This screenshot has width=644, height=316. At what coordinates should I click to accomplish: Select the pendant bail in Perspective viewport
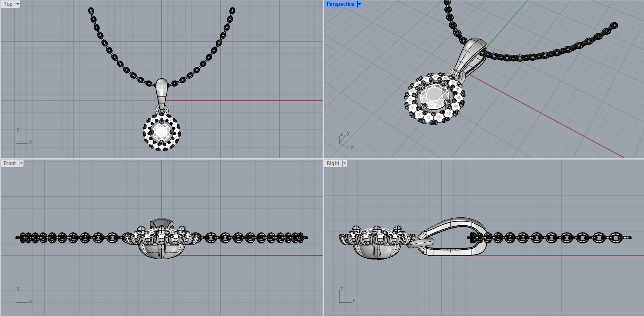pos(470,58)
